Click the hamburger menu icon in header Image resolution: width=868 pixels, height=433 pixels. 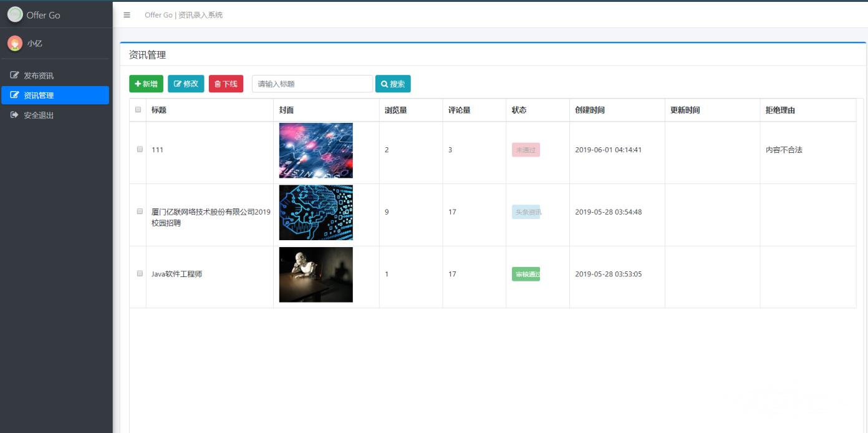coord(127,15)
